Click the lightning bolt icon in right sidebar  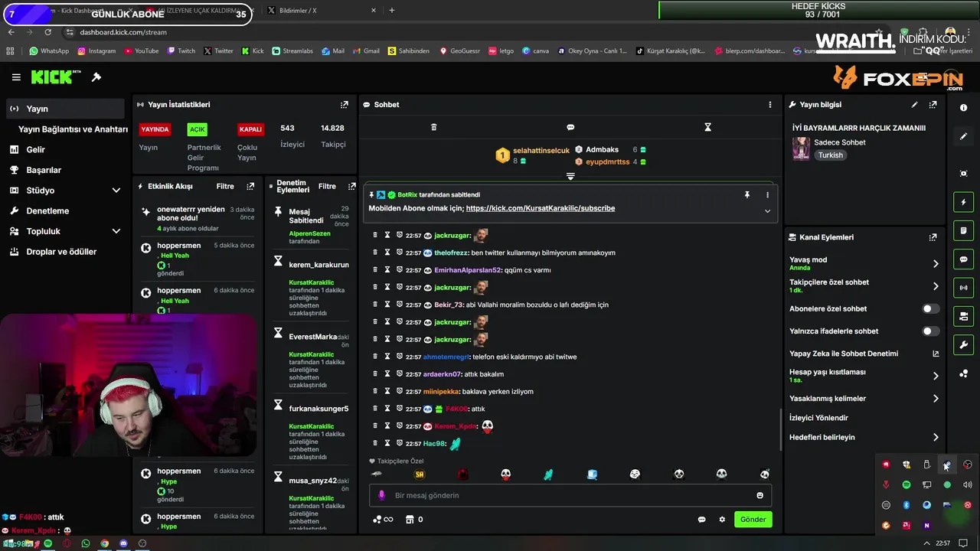[x=963, y=202]
